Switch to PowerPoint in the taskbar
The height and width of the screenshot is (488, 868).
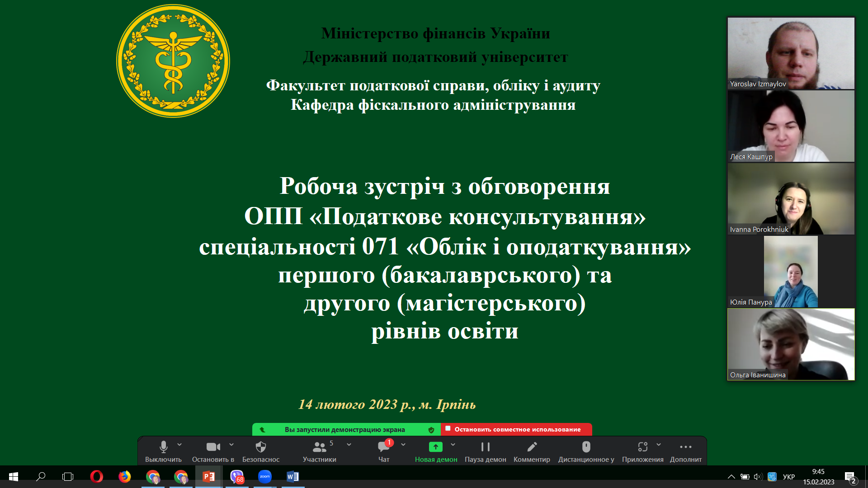tap(209, 477)
